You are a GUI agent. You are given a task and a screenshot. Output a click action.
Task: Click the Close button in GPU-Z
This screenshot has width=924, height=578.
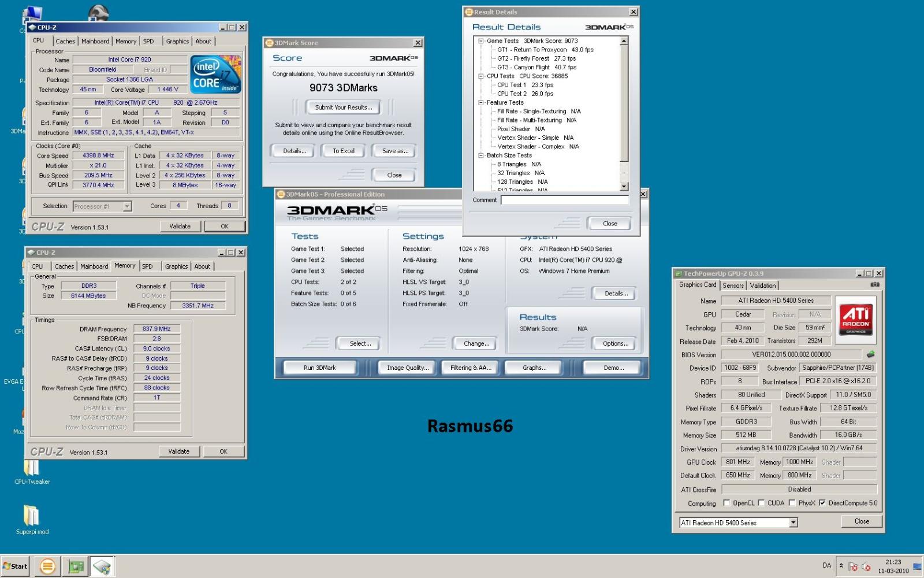(x=862, y=521)
